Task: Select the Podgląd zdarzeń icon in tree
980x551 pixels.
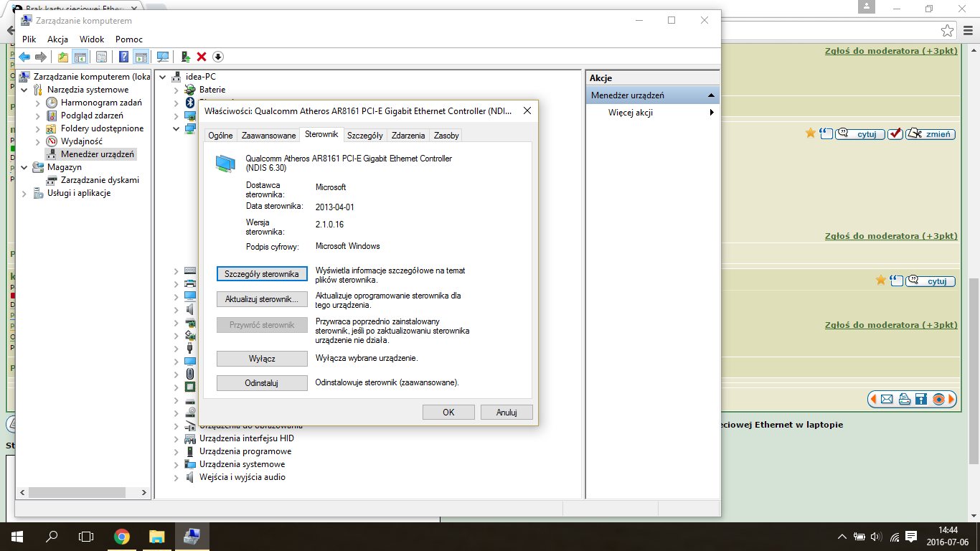Action: tap(52, 116)
